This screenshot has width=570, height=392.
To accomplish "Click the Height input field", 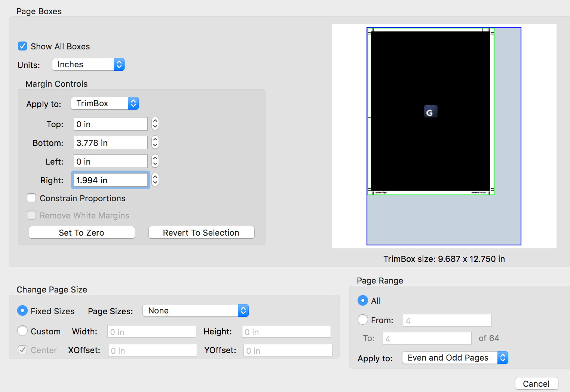I will pos(286,331).
